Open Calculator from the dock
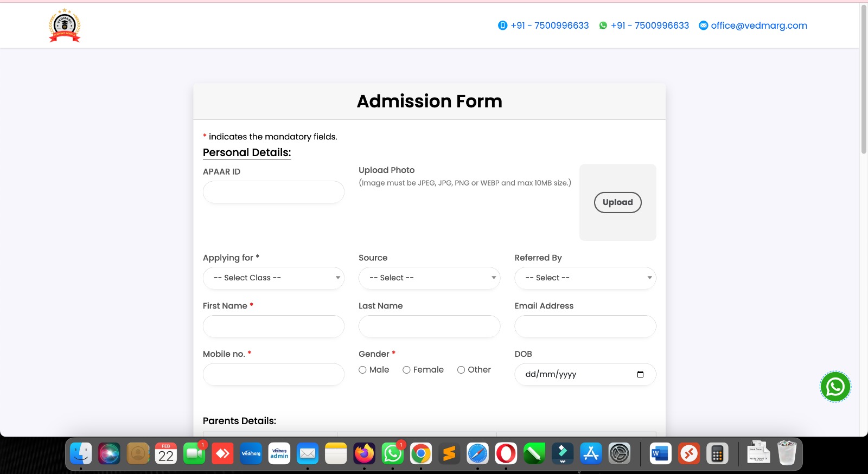The image size is (868, 474). (x=717, y=453)
